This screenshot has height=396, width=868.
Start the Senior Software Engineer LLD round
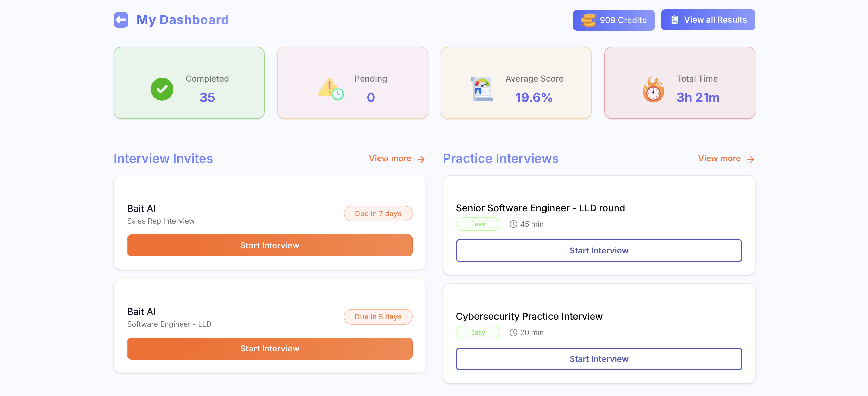click(x=599, y=250)
